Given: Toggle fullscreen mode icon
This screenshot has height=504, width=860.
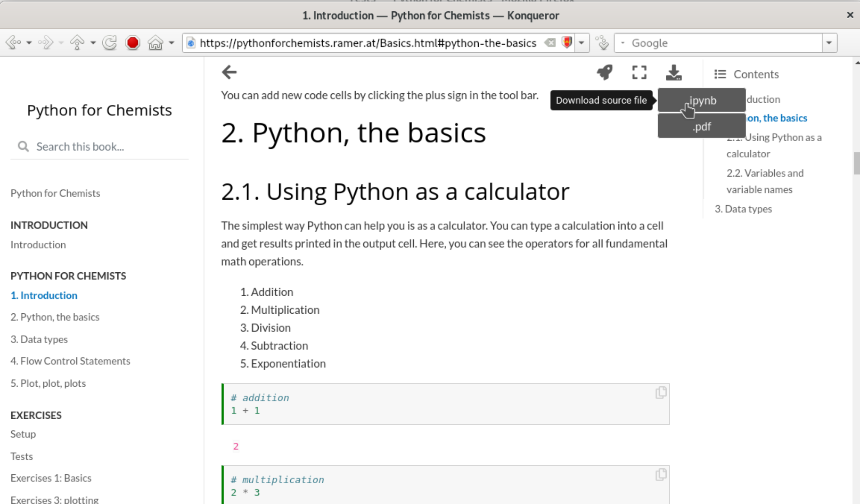Looking at the screenshot, I should [x=639, y=73].
